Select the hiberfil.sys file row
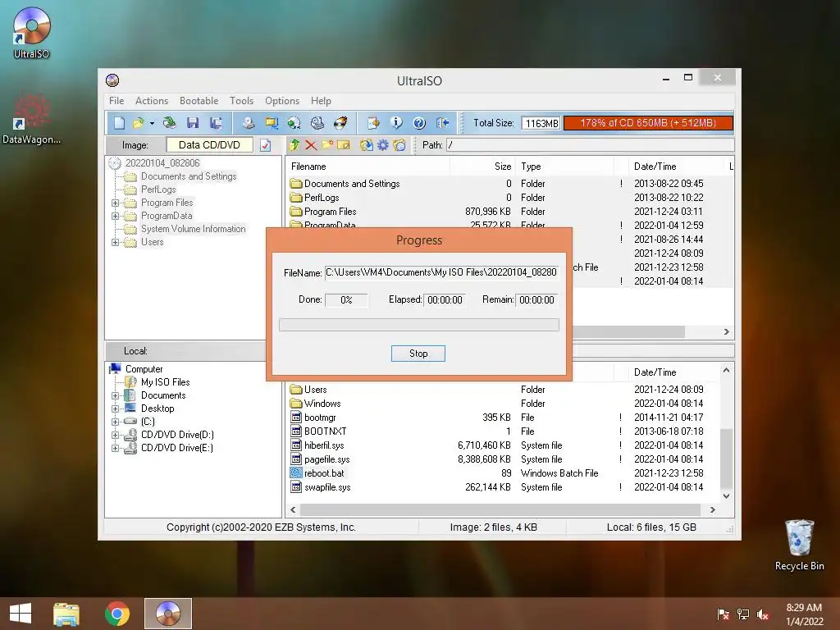The width and height of the screenshot is (840, 630). [504, 445]
